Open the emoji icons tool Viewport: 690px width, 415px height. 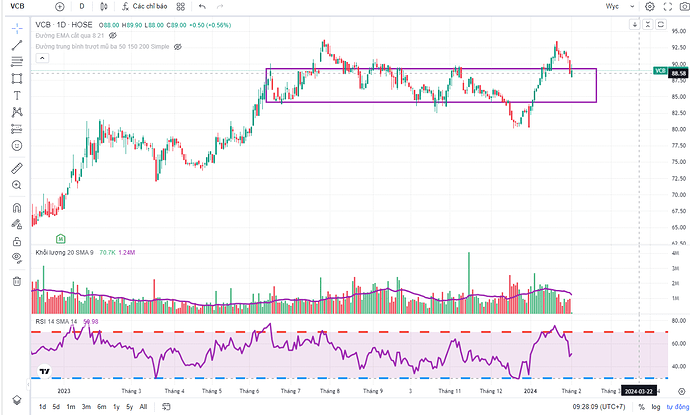[16, 145]
